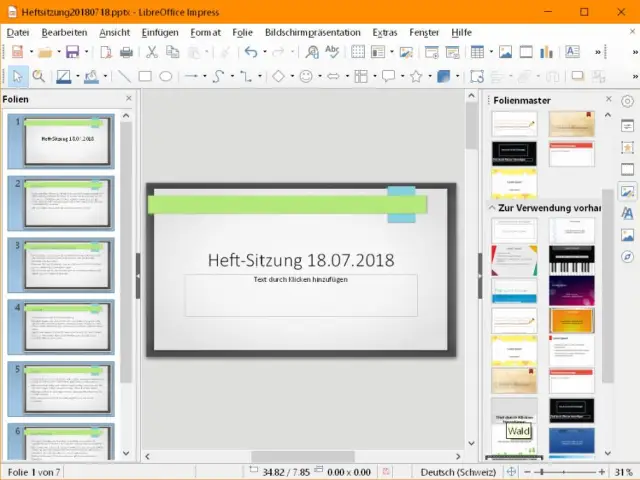Click the Save document icon
Image resolution: width=640 pixels, height=480 pixels.
(x=72, y=52)
